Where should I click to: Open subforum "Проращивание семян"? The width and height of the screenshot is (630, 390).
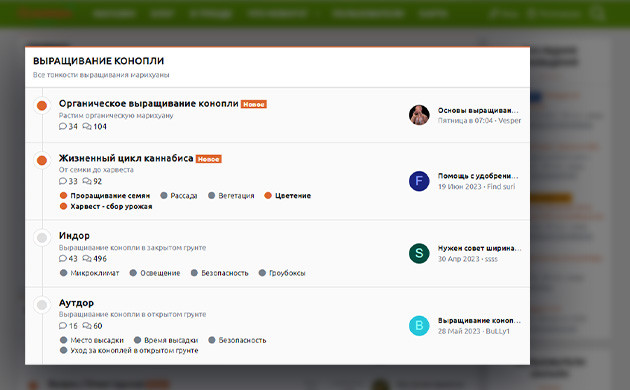click(x=110, y=196)
